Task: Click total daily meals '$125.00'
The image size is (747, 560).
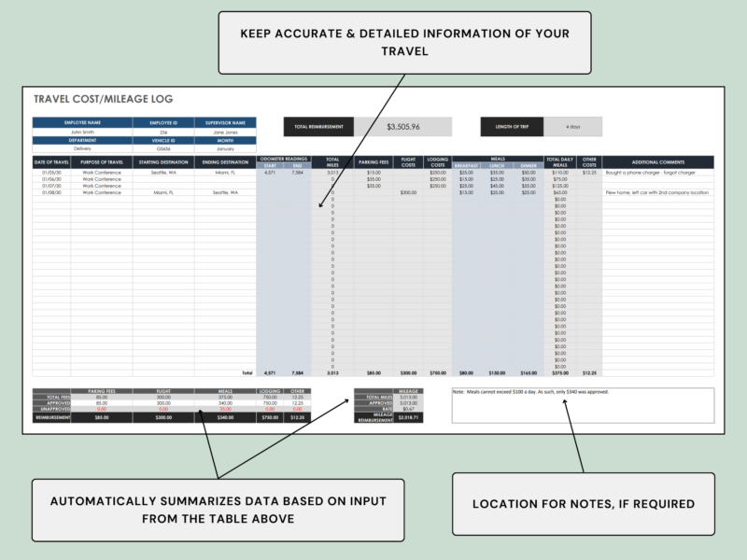Action: (x=560, y=186)
